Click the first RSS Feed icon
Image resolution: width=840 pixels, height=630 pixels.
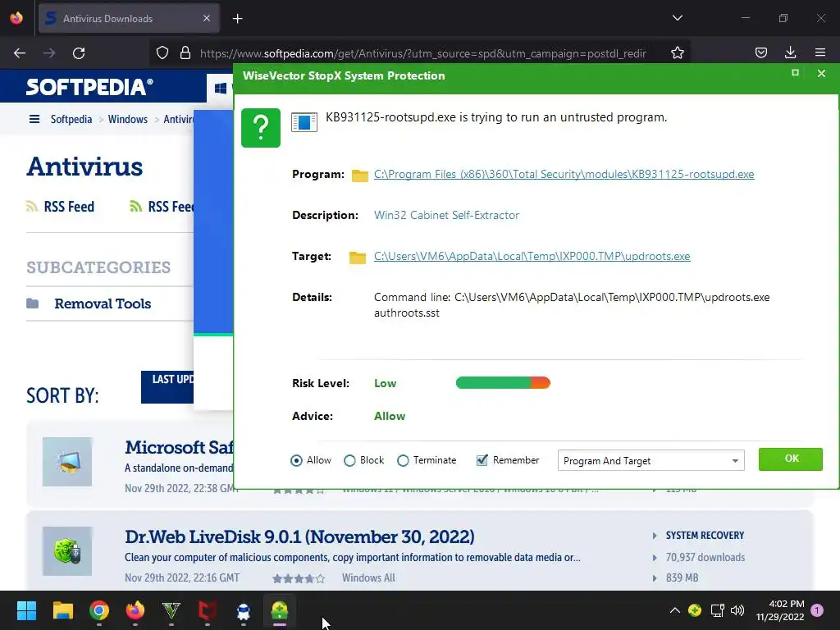[32, 206]
